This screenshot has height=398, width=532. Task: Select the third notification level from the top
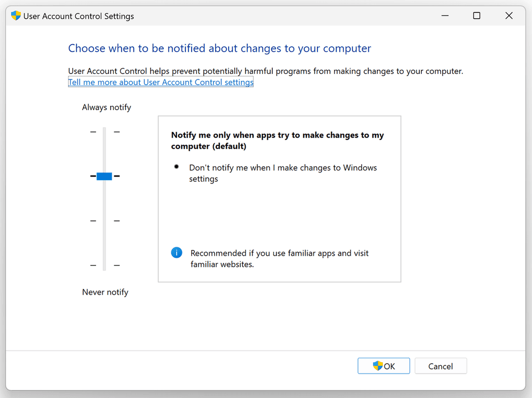[x=104, y=220]
